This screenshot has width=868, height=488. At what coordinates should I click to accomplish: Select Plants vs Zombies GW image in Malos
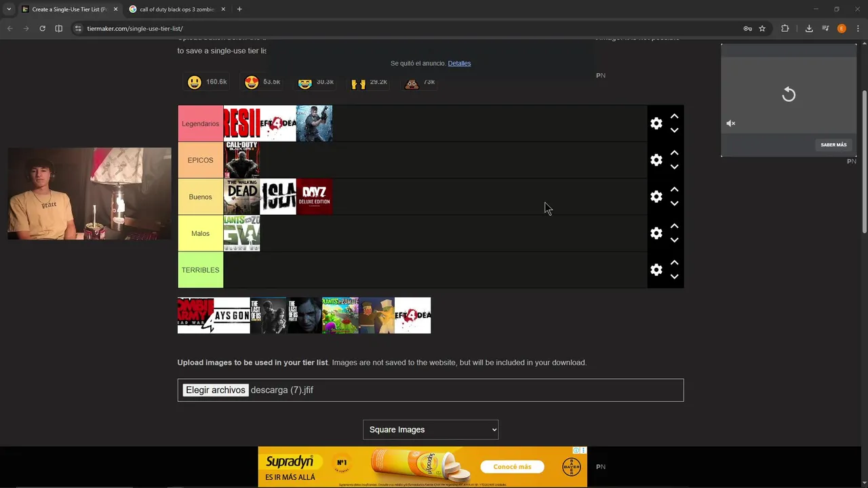tap(241, 233)
